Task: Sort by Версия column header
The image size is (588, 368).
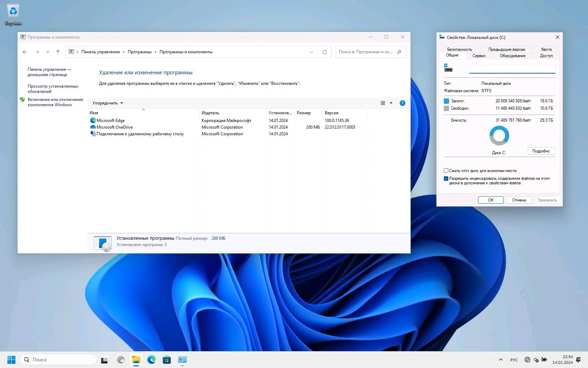Action: point(345,113)
